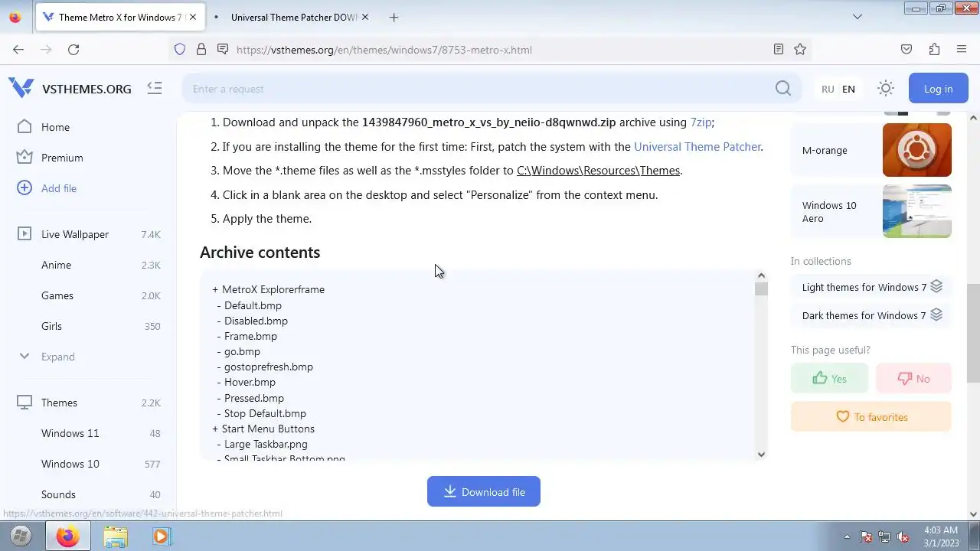Select Default.bmp in archive contents
This screenshot has width=980, height=551.
pos(253,305)
